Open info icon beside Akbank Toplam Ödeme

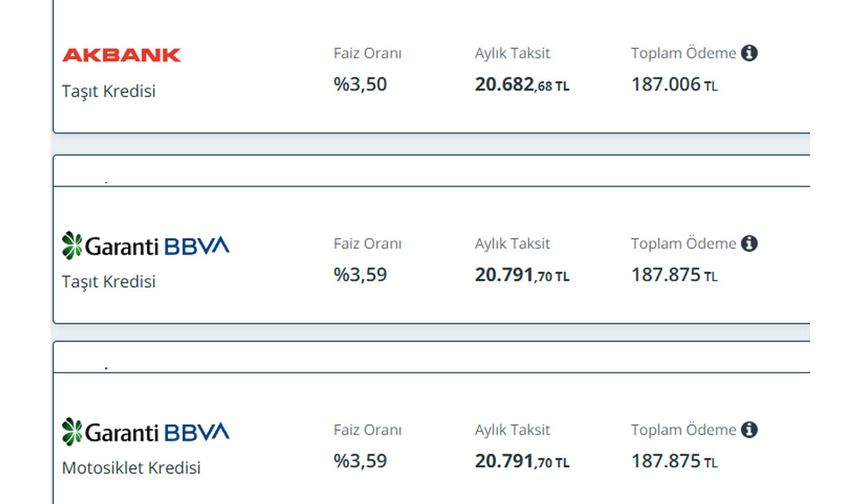[749, 53]
